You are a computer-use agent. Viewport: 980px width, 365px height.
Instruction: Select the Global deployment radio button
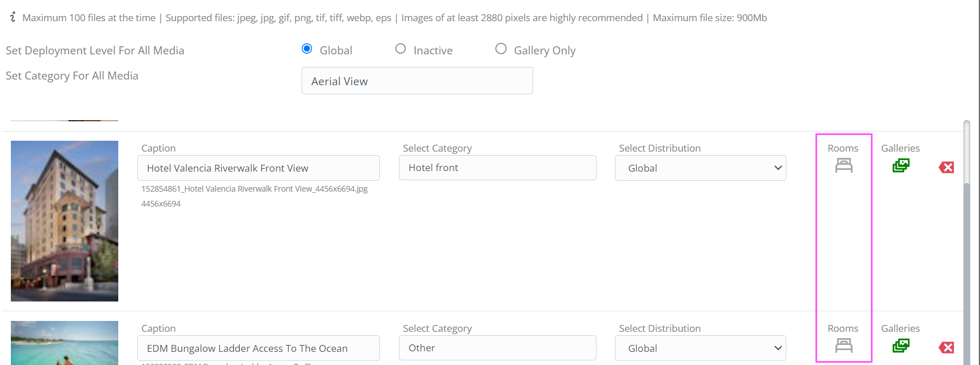click(307, 49)
